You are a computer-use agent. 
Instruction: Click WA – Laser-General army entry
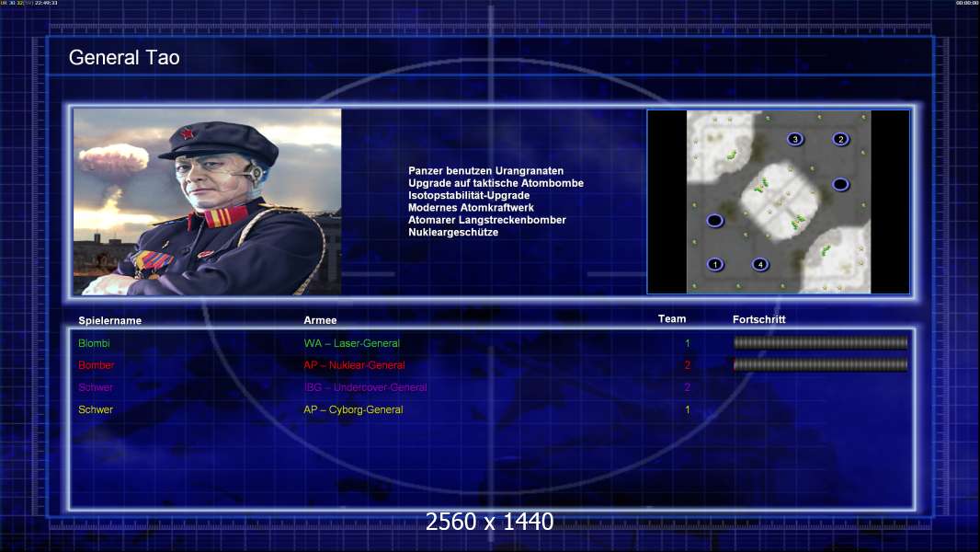pyautogui.click(x=352, y=343)
